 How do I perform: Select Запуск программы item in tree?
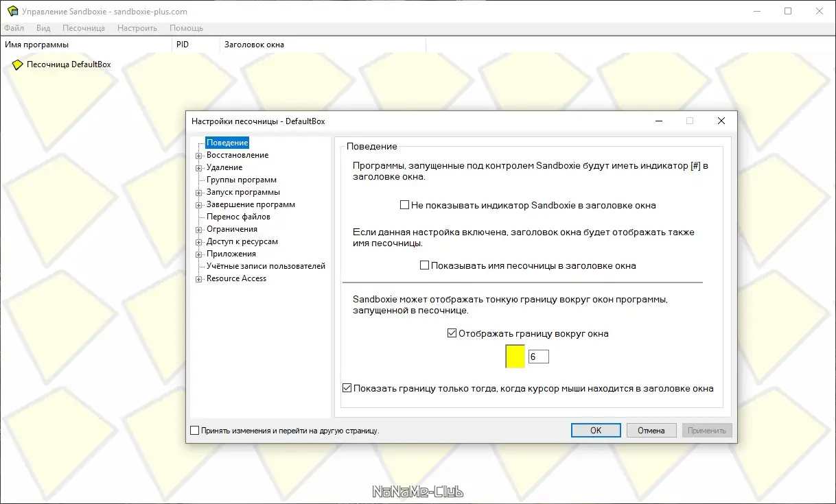tap(243, 192)
